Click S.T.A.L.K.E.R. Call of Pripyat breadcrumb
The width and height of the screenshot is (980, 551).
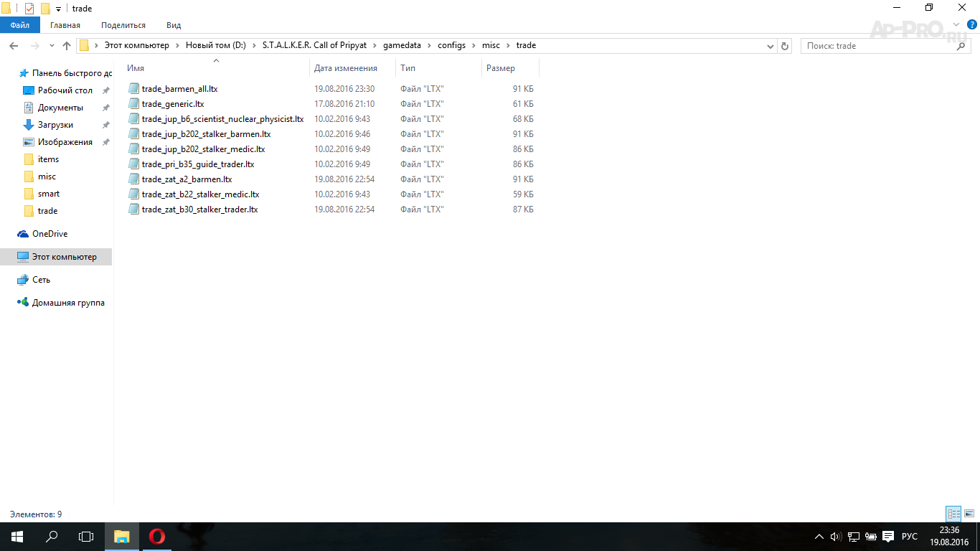[314, 45]
